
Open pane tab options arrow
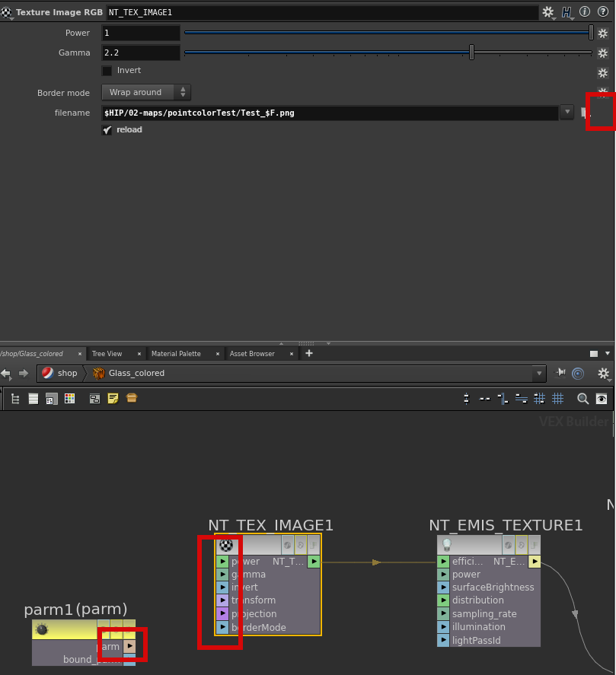click(608, 353)
